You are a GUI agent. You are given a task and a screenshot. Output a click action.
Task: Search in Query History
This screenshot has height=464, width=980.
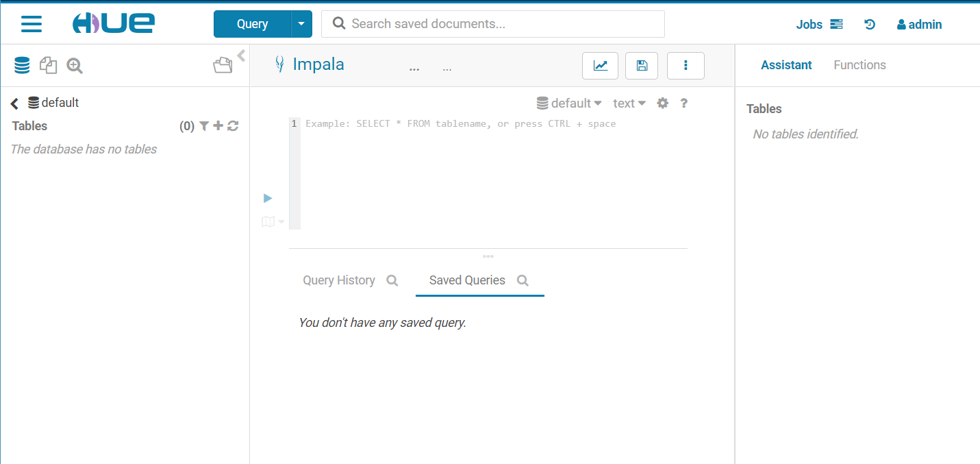(392, 280)
